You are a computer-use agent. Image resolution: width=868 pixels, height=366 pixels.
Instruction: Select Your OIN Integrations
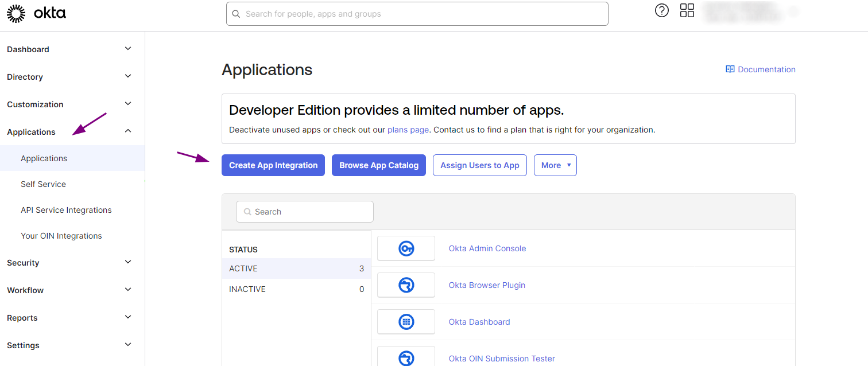(x=61, y=235)
